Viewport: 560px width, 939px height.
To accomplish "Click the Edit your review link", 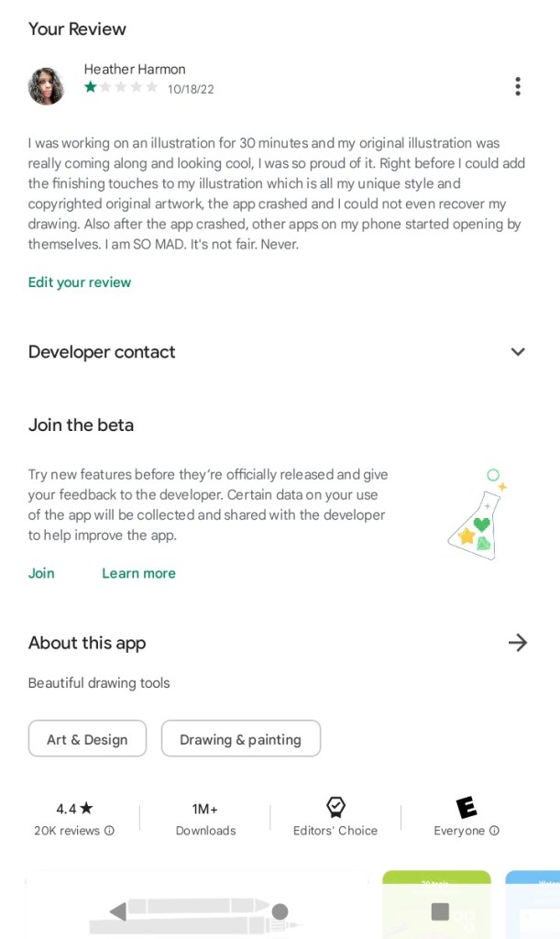I will pos(80,282).
